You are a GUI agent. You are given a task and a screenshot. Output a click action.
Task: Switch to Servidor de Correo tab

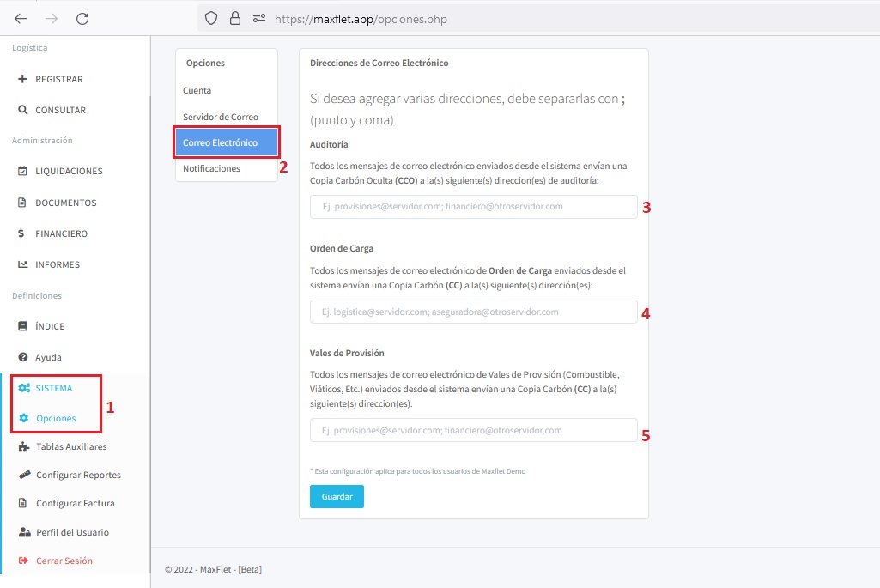click(x=221, y=117)
